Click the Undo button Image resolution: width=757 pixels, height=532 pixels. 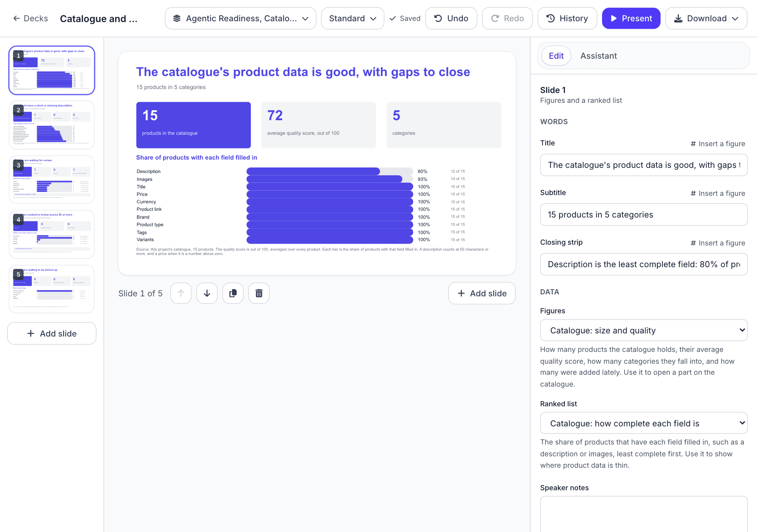(x=451, y=19)
